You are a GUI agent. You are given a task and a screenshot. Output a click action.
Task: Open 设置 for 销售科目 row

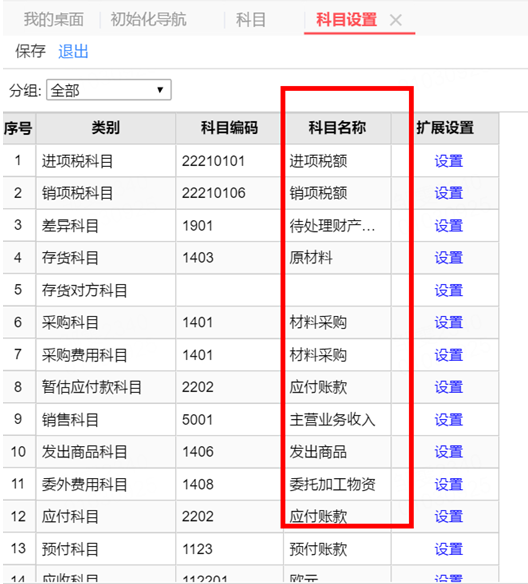(449, 420)
